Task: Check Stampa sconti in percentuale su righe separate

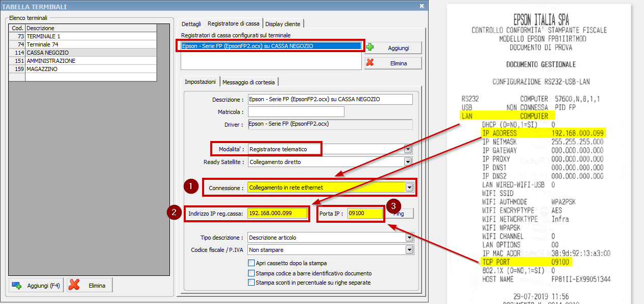Action: (251, 282)
